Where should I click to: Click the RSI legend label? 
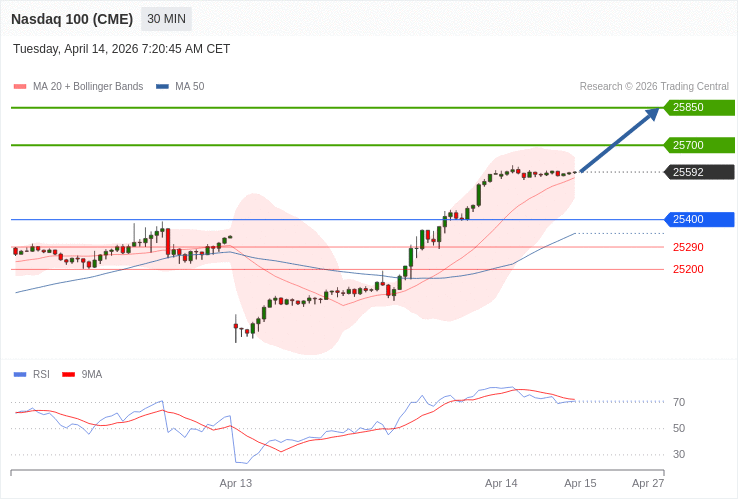[41, 375]
